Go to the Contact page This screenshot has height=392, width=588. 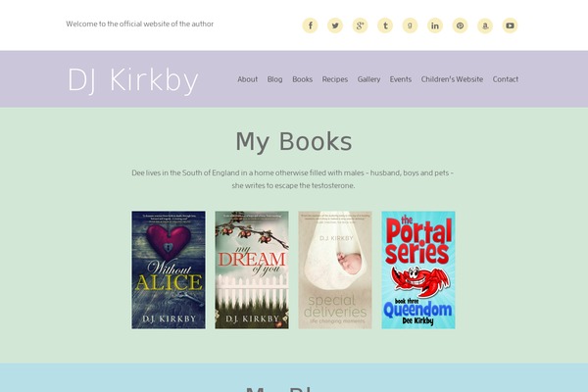(506, 79)
